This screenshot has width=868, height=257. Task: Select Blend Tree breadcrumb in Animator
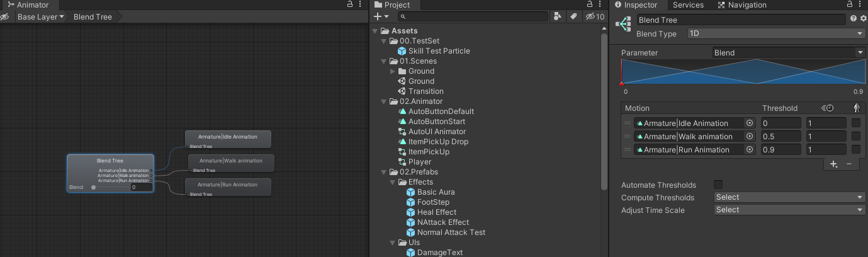(x=93, y=17)
